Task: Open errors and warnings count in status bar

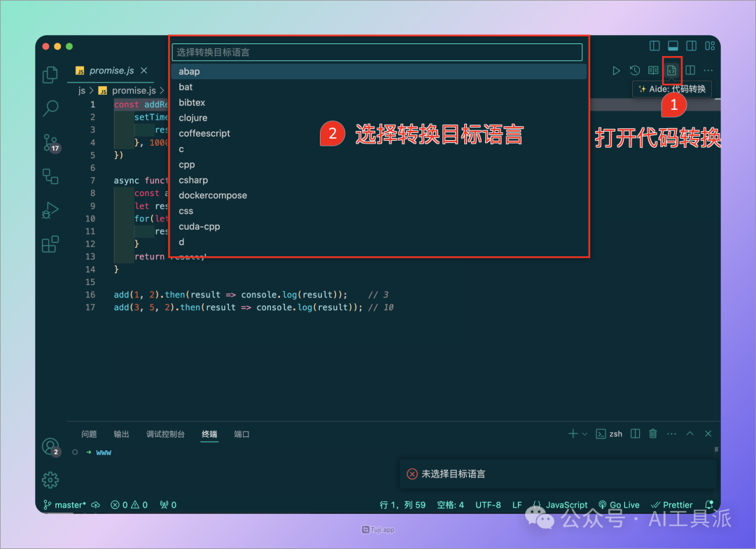Action: click(129, 505)
